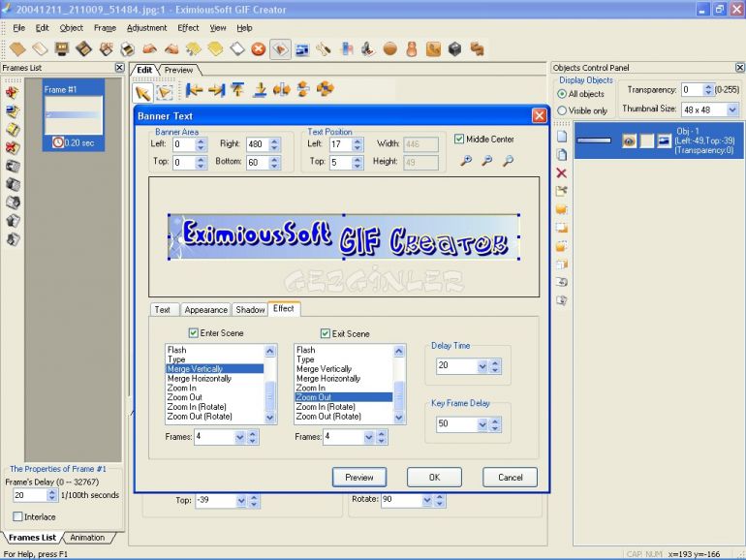Open the Key Frame Delay dropdown arrow

(482, 424)
